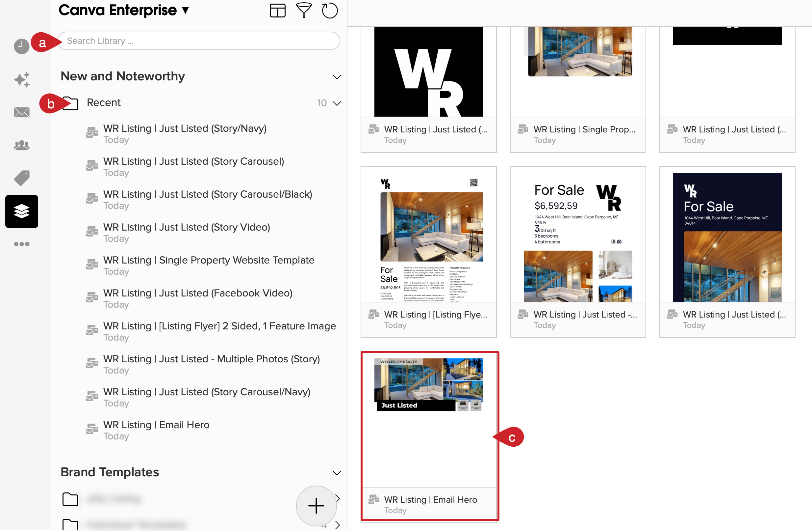This screenshot has width=812, height=531.
Task: Click the layout view icon
Action: click(x=277, y=11)
